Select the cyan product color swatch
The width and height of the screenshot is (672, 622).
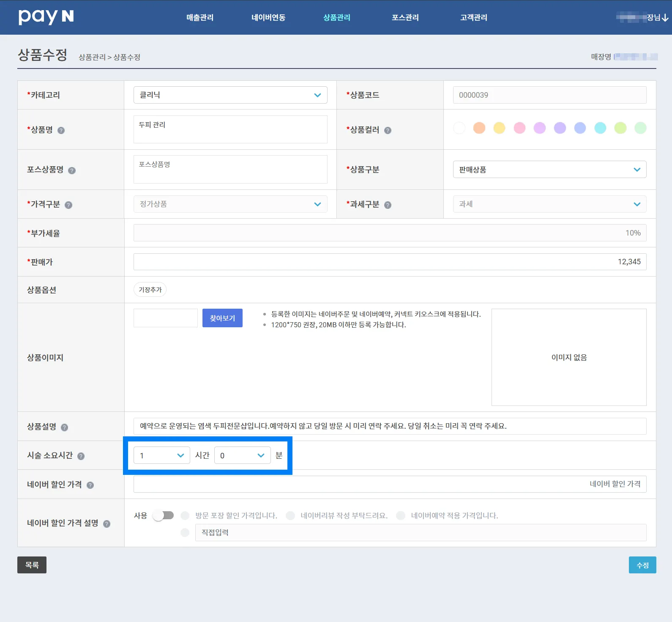(600, 128)
